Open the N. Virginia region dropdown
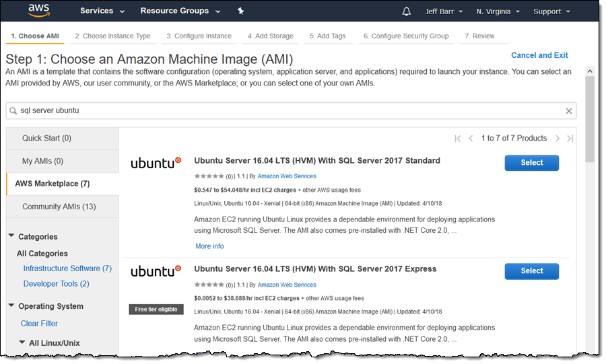 pos(498,11)
